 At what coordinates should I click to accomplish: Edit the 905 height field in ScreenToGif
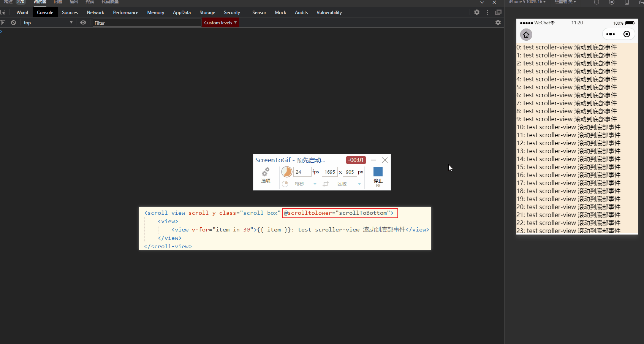[350, 172]
